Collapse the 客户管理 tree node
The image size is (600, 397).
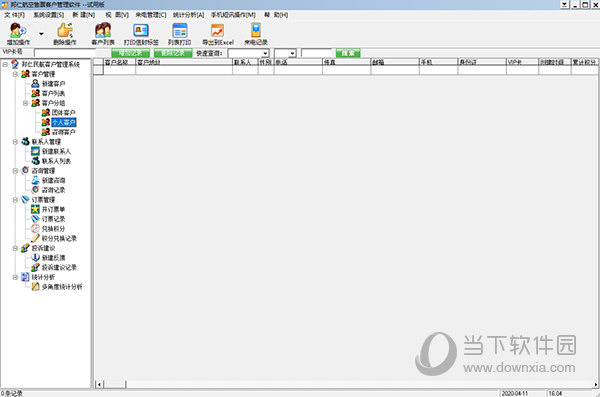coord(15,74)
